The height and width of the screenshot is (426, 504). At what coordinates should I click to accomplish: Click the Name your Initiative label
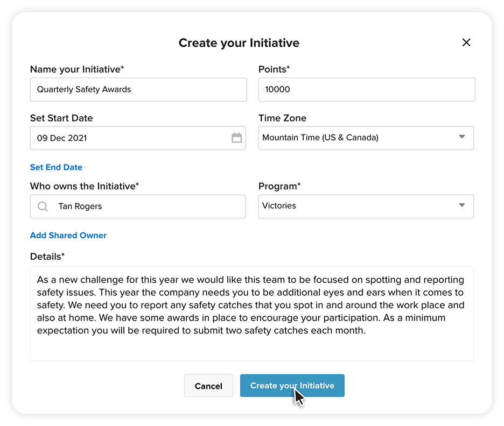click(x=77, y=69)
